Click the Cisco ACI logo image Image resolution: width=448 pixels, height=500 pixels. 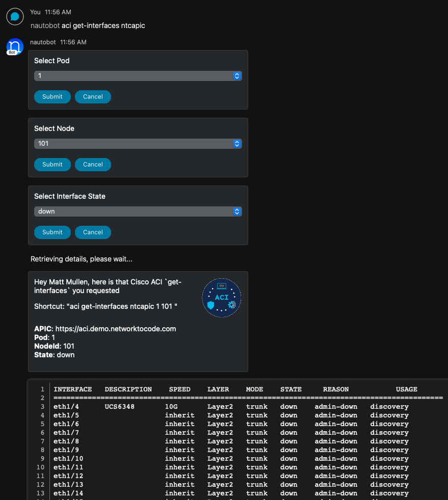click(x=222, y=298)
